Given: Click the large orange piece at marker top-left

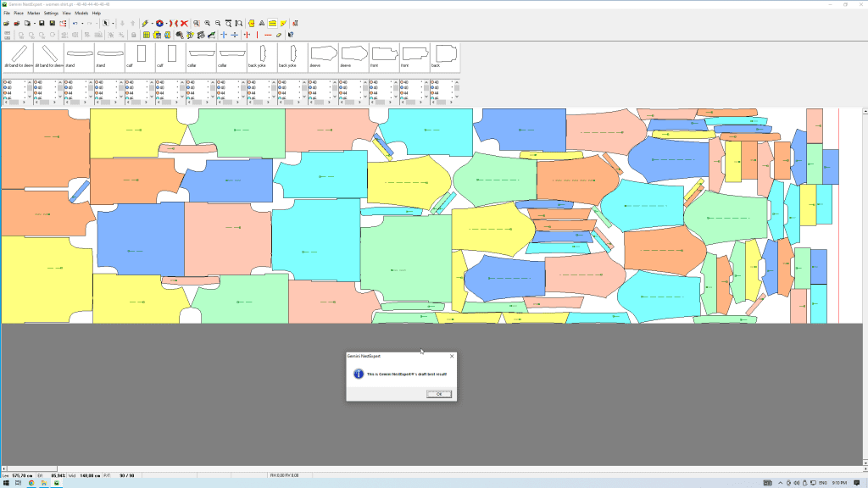Looking at the screenshot, I should (x=44, y=148).
